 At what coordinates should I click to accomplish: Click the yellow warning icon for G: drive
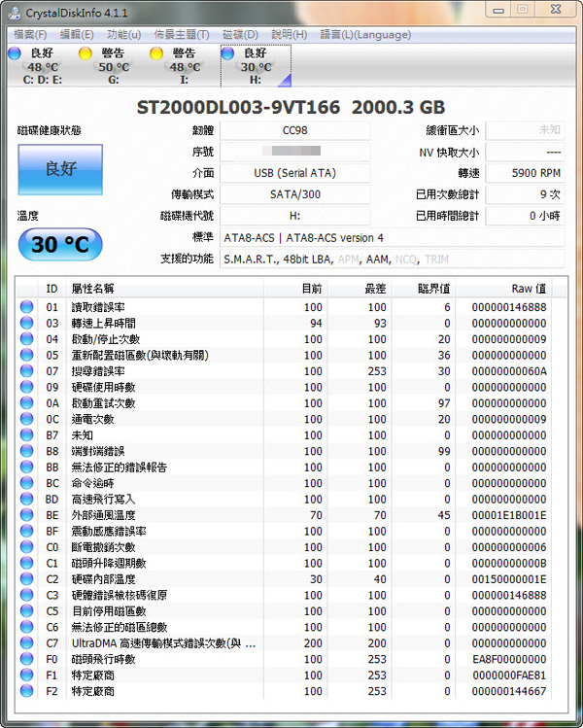pos(86,53)
